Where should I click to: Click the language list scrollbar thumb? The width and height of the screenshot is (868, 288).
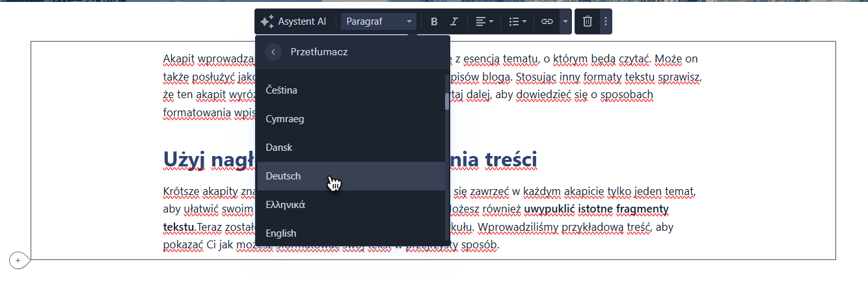[446, 101]
